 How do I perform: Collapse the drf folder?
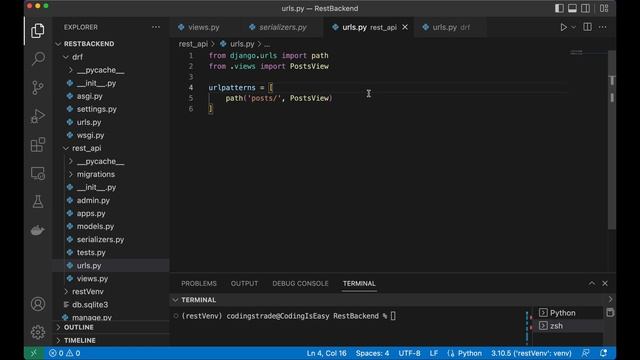(66, 57)
